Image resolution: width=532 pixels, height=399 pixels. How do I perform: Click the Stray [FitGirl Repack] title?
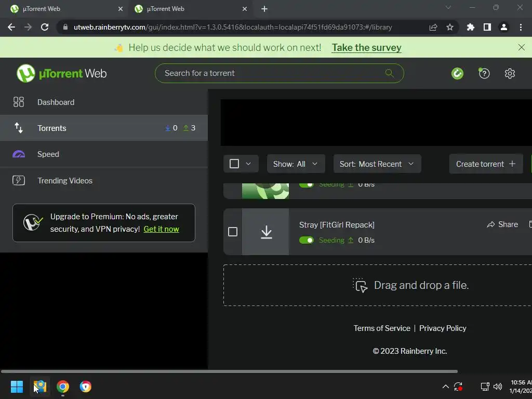337,224
